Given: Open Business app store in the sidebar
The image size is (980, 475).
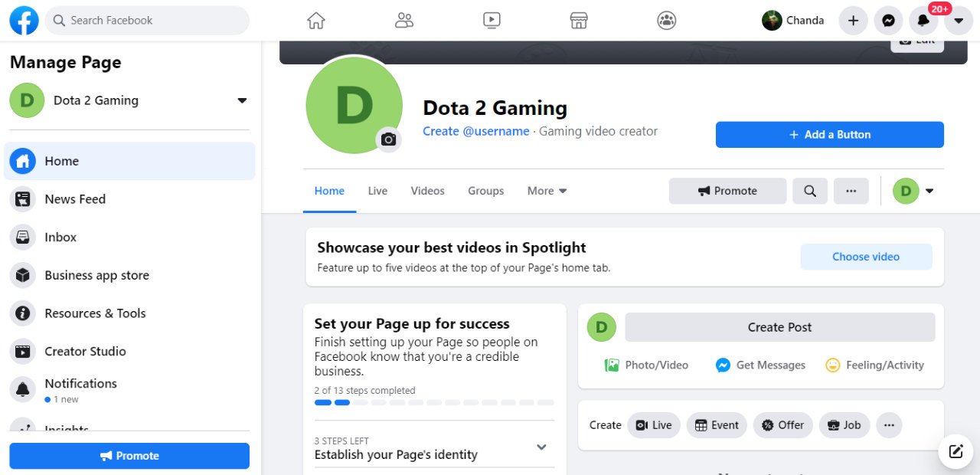Looking at the screenshot, I should pyautogui.click(x=130, y=275).
